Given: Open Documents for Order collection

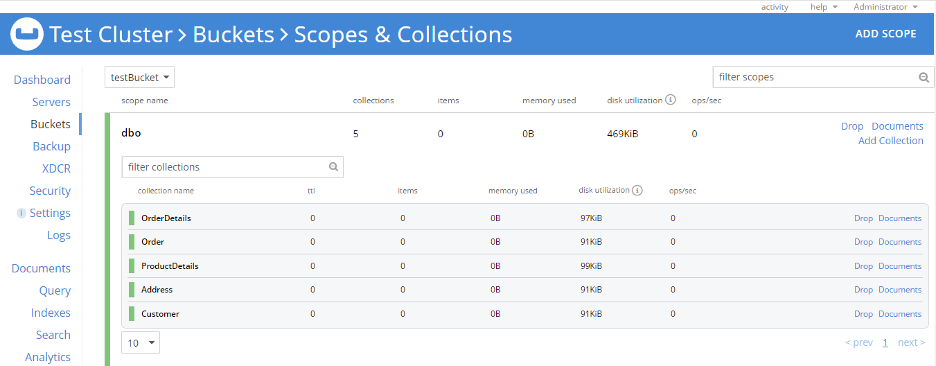Looking at the screenshot, I should (900, 242).
